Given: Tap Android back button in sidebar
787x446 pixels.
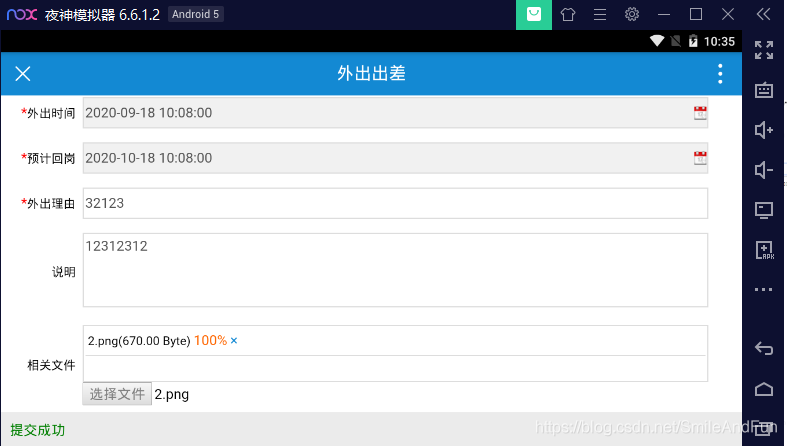Looking at the screenshot, I should point(763,348).
